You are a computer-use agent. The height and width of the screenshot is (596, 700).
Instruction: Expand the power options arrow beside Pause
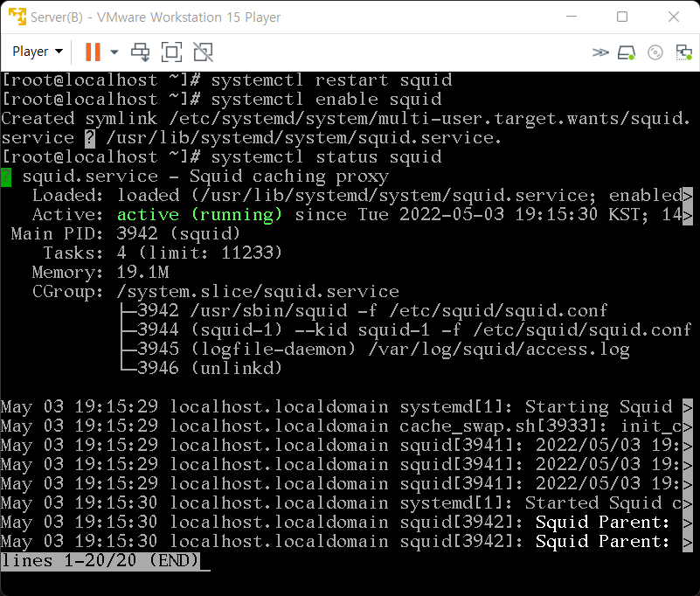114,52
